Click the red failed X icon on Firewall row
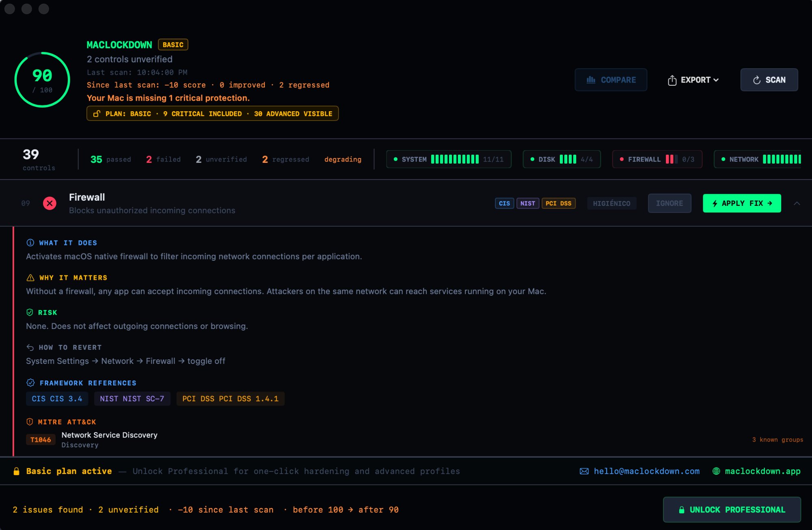The width and height of the screenshot is (812, 530). [x=50, y=203]
